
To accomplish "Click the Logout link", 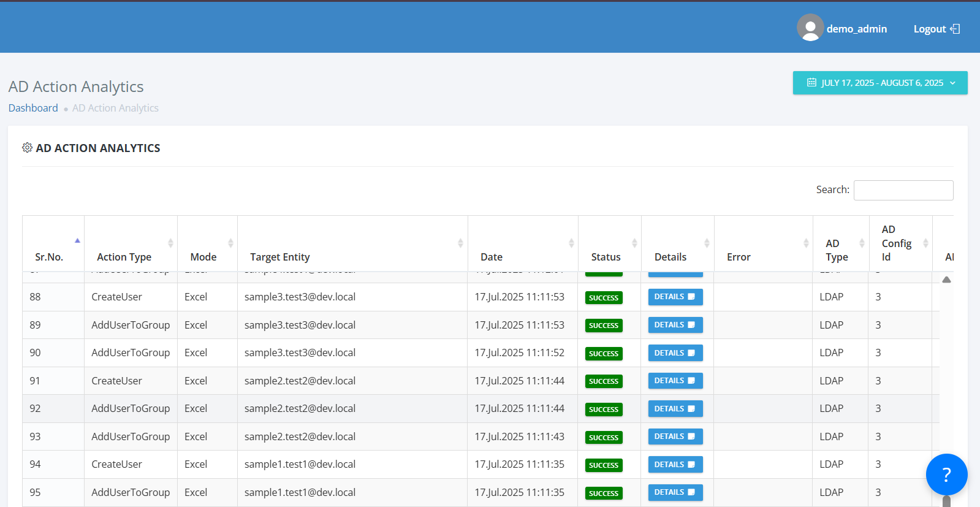I will coord(929,29).
